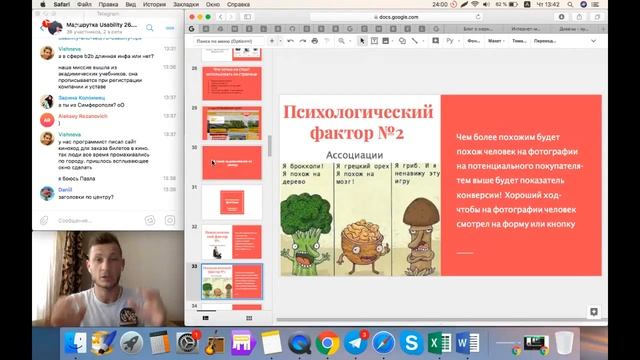Click the undo arrow in Slides toolbar
The width and height of the screenshot is (640, 360).
click(290, 41)
